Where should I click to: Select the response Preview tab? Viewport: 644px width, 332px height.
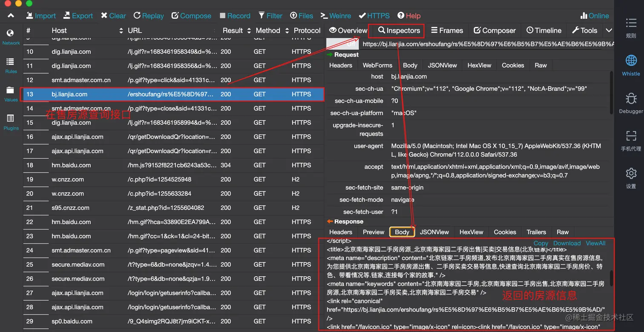click(374, 232)
